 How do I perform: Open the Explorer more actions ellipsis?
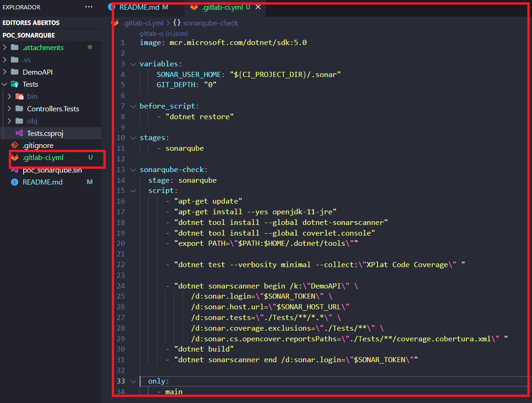pos(89,7)
